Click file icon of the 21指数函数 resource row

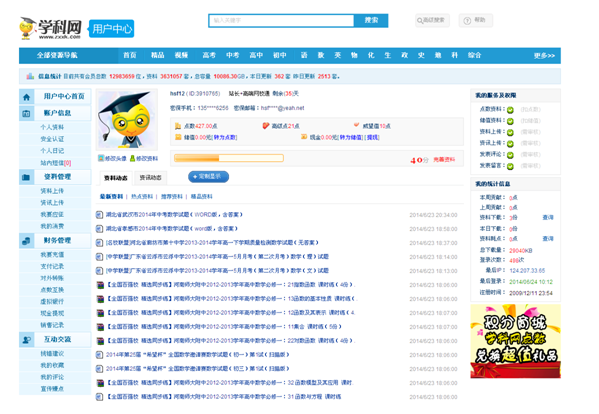tap(100, 285)
